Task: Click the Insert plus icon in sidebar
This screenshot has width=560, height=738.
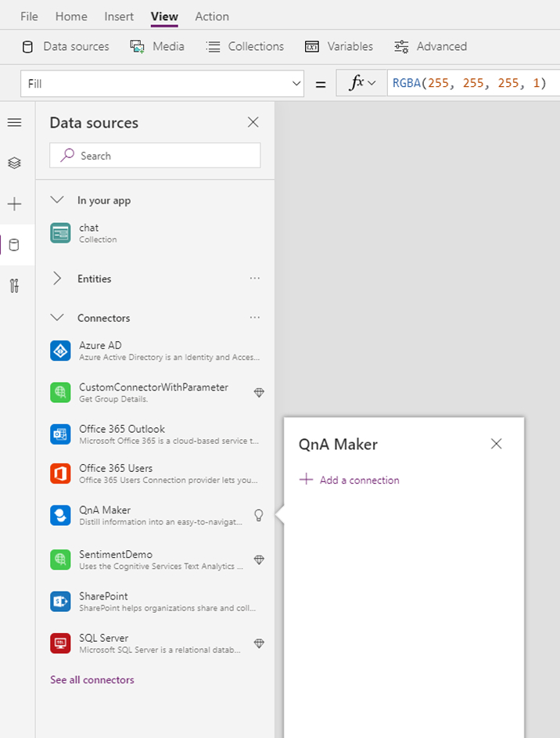Action: [15, 204]
